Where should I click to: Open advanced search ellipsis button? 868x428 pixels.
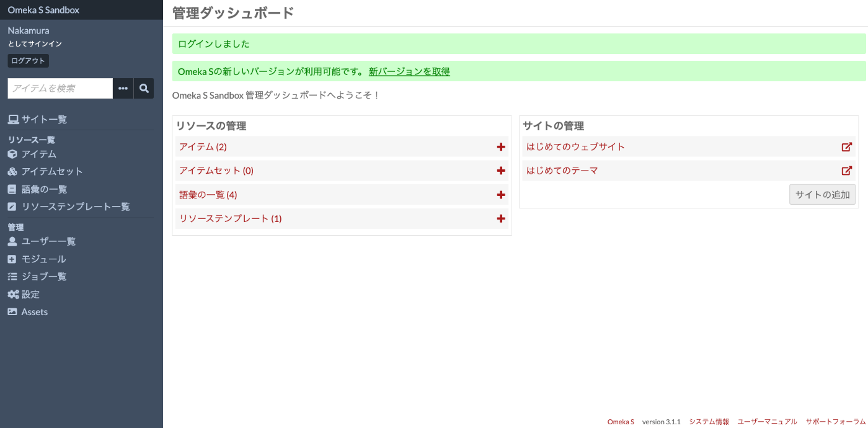(123, 89)
